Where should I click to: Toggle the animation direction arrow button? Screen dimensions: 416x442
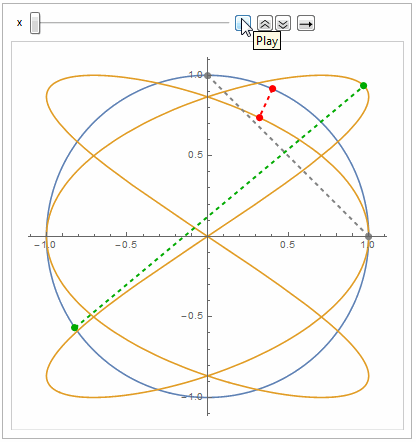coord(306,23)
